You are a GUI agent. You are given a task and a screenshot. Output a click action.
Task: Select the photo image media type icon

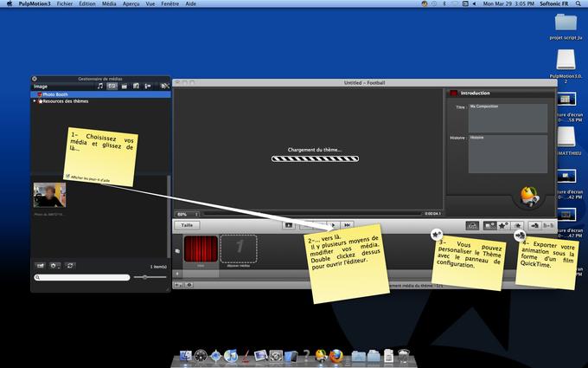pyautogui.click(x=112, y=86)
